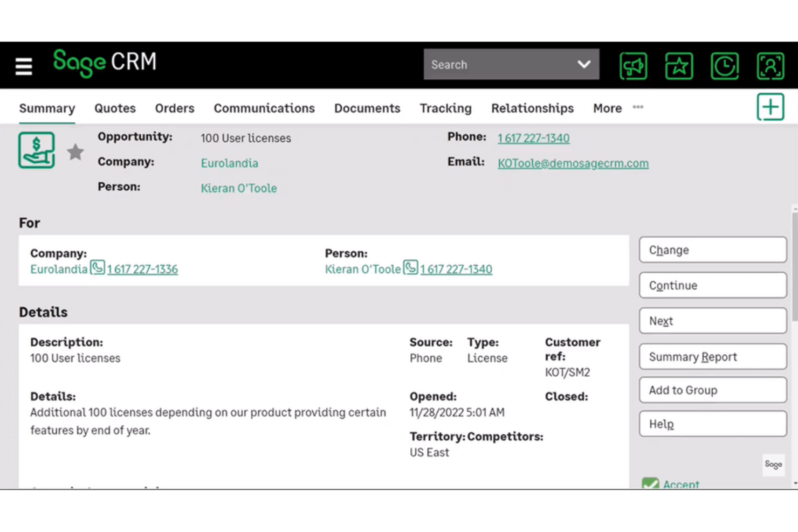Expand the search options chevron
Viewport: 798px width, 532px height.
(x=584, y=64)
